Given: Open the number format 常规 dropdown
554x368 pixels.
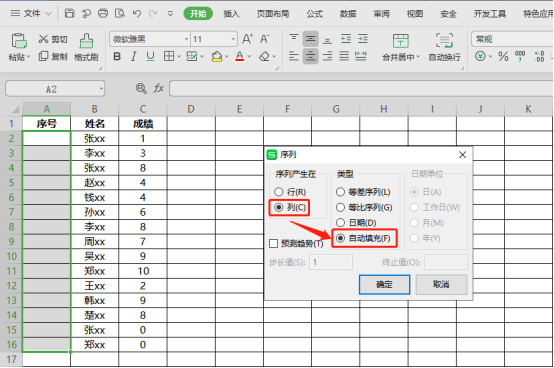Looking at the screenshot, I should click(513, 39).
